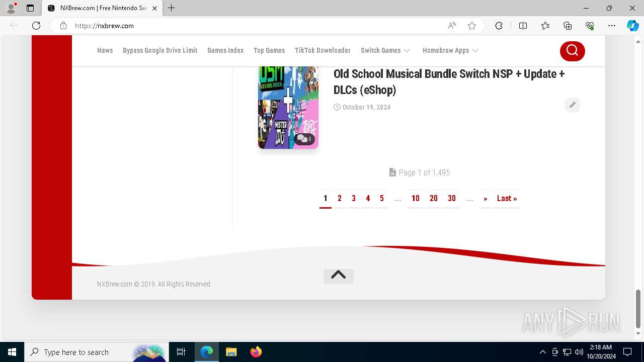Open the network icon in the tray
Viewport: 644px width, 362px height.
pyautogui.click(x=567, y=352)
